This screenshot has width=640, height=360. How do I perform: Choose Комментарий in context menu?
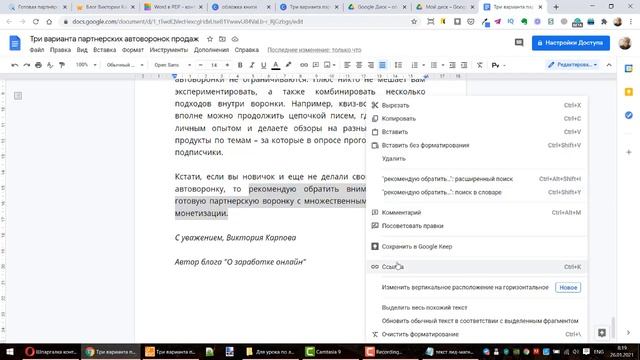[x=477, y=213]
